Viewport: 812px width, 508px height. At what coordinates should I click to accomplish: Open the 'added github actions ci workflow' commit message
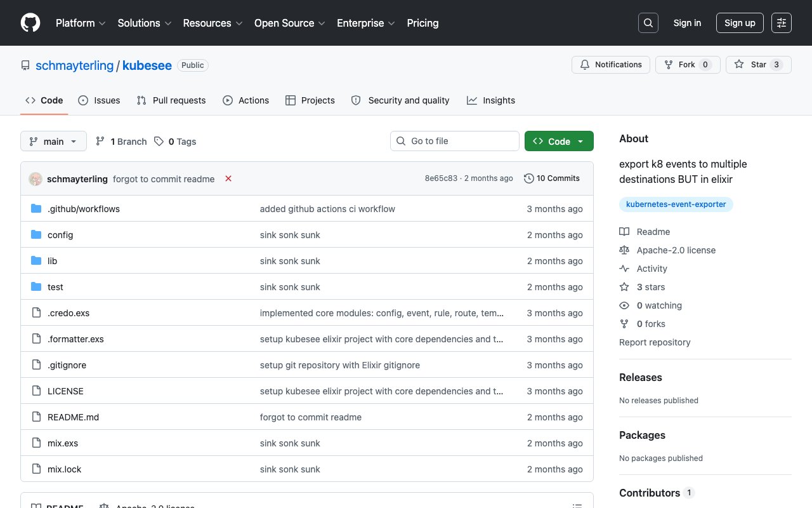pos(327,209)
